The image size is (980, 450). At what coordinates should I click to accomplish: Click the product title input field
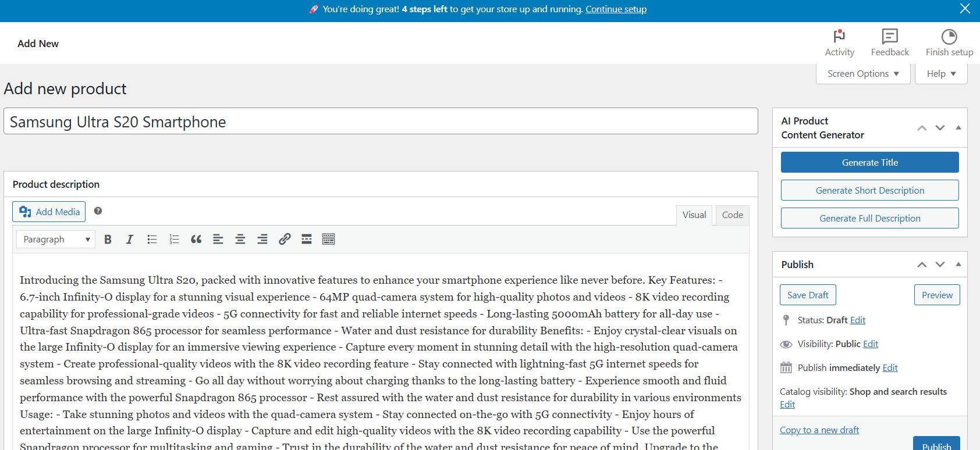(381, 122)
